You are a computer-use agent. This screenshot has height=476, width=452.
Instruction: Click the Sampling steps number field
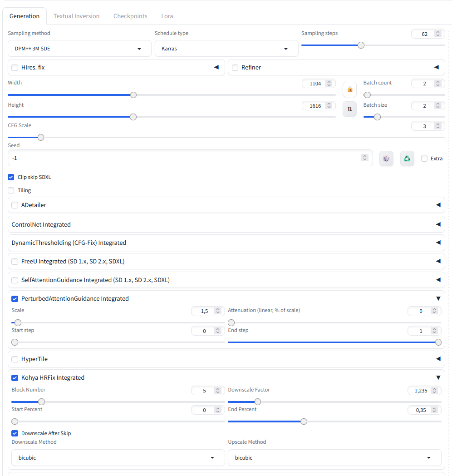pyautogui.click(x=428, y=34)
